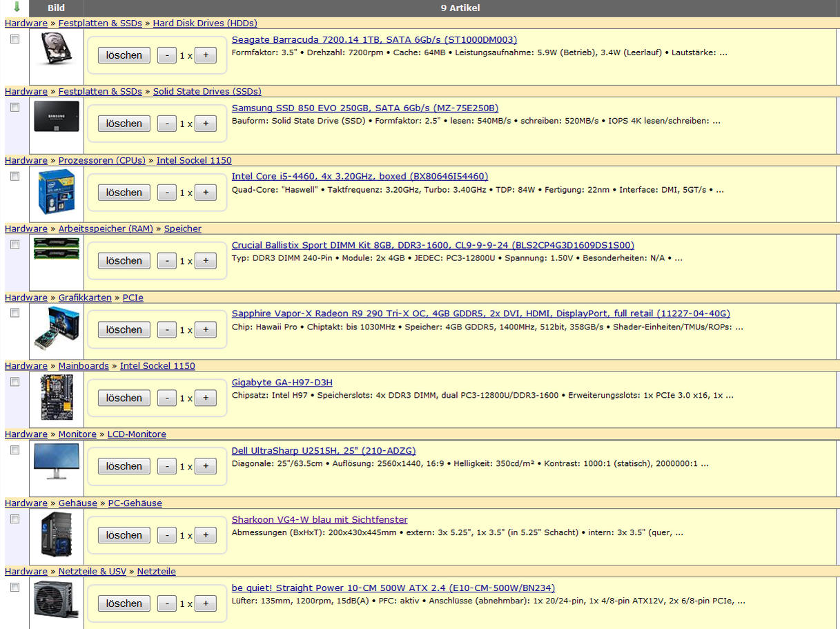The width and height of the screenshot is (840, 629).
Task: Click löschen for Crucial Ballistix RAM
Action: click(124, 261)
